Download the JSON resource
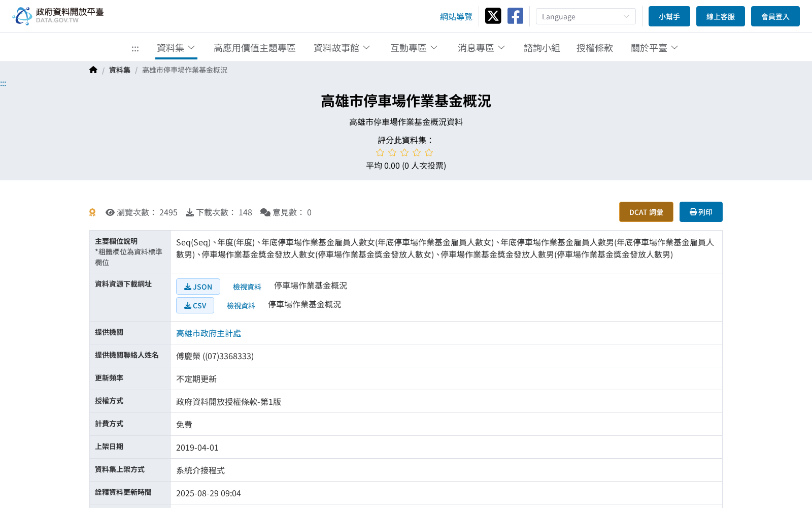Viewport: 812px width, 508px height. [198, 287]
